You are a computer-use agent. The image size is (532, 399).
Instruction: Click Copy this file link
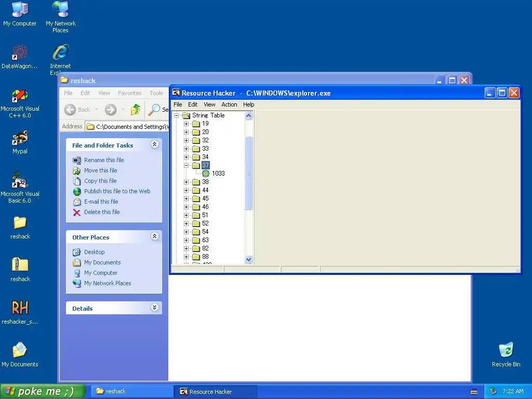click(x=100, y=181)
